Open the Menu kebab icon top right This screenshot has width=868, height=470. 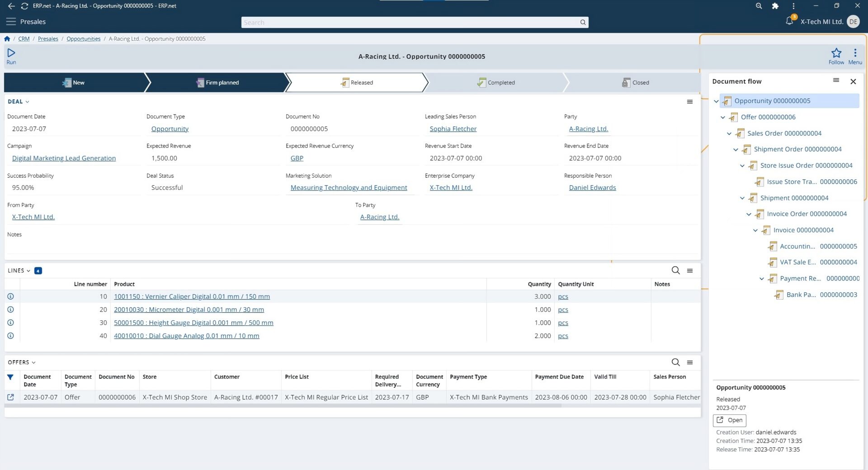854,53
